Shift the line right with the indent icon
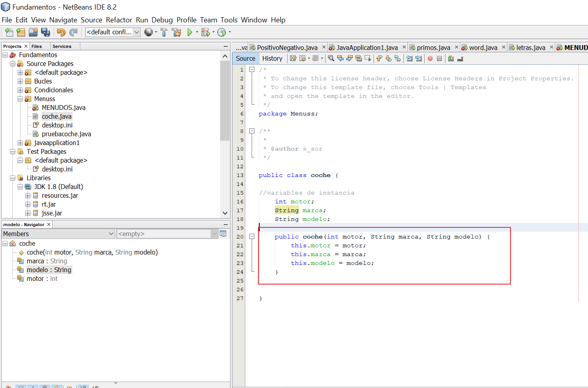This screenshot has width=588, height=388. tap(419, 58)
